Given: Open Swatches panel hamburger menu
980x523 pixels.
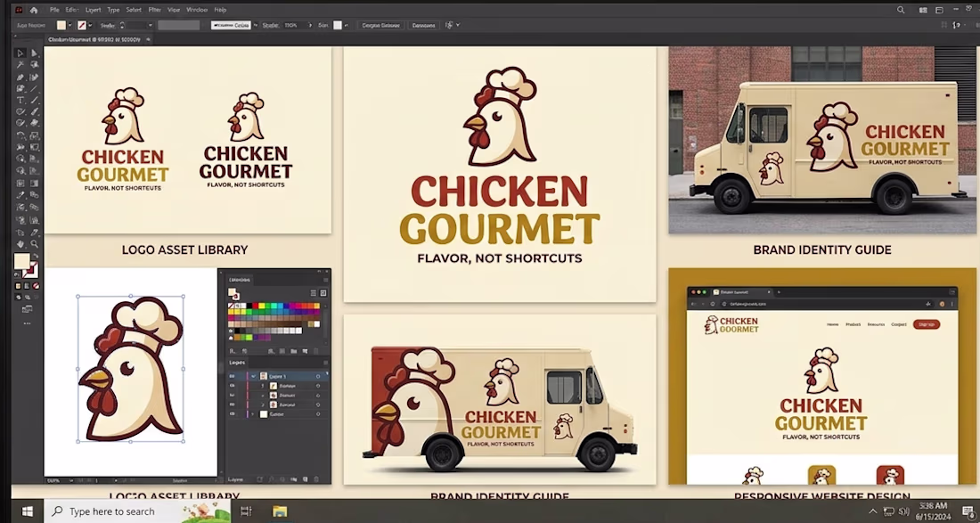Looking at the screenshot, I should pyautogui.click(x=325, y=280).
